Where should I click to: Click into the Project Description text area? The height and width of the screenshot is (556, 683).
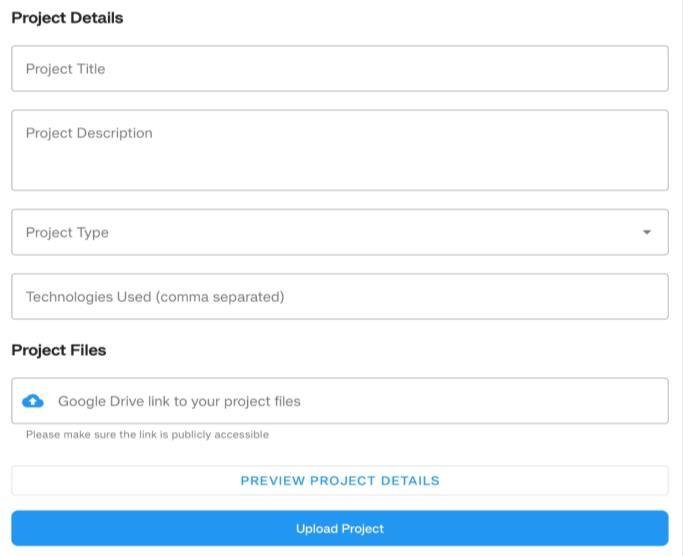point(340,150)
